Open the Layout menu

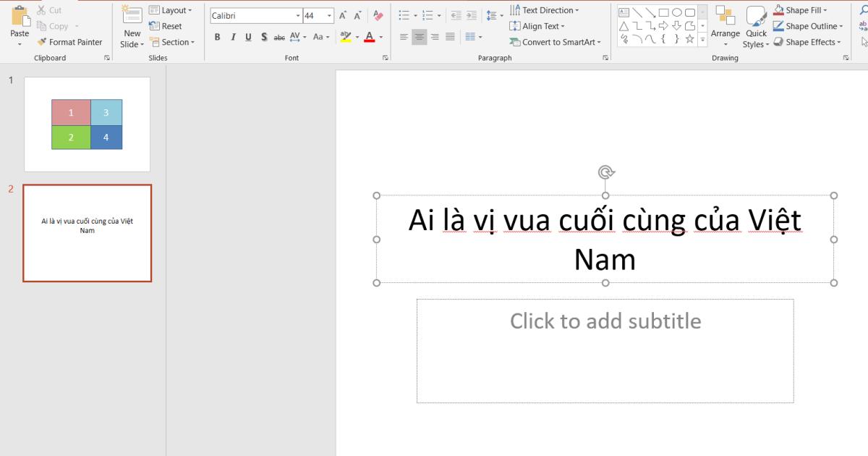pos(172,9)
